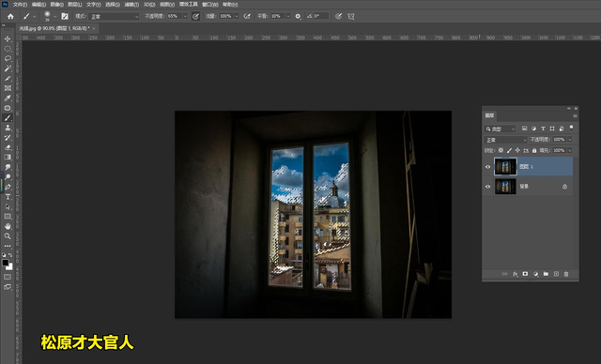Select the Frame tool in the toolbox
This screenshot has width=601, height=364.
pos(8,88)
